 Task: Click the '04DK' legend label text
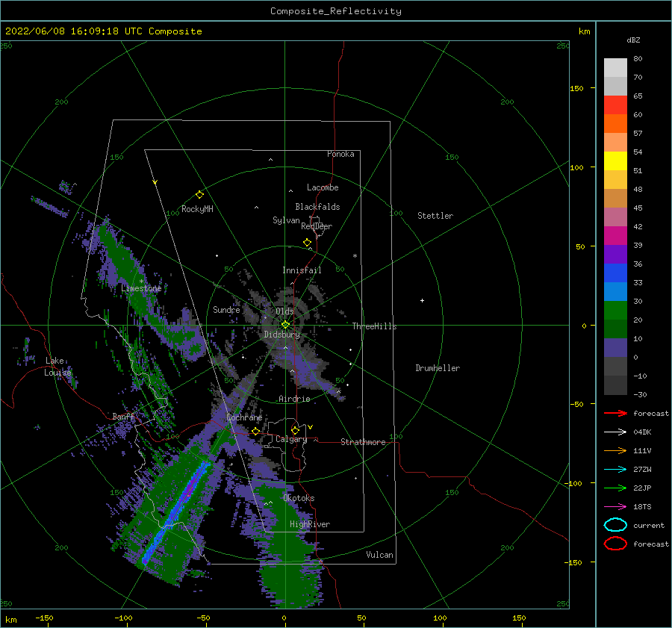pyautogui.click(x=642, y=432)
